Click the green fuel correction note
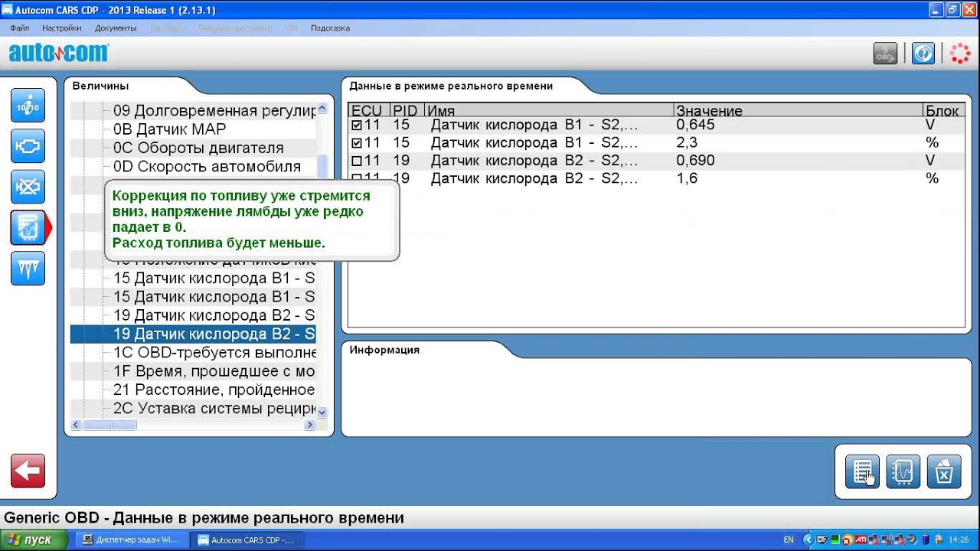 coord(251,220)
